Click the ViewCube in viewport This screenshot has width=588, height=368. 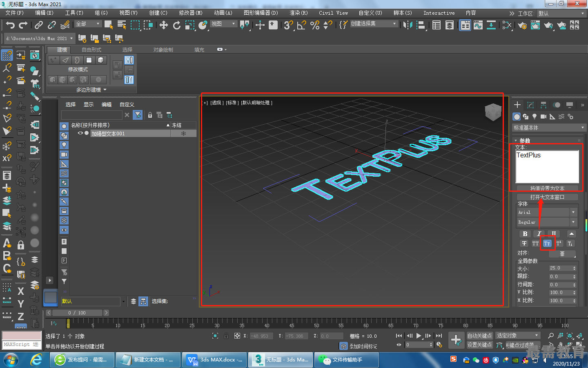[493, 112]
